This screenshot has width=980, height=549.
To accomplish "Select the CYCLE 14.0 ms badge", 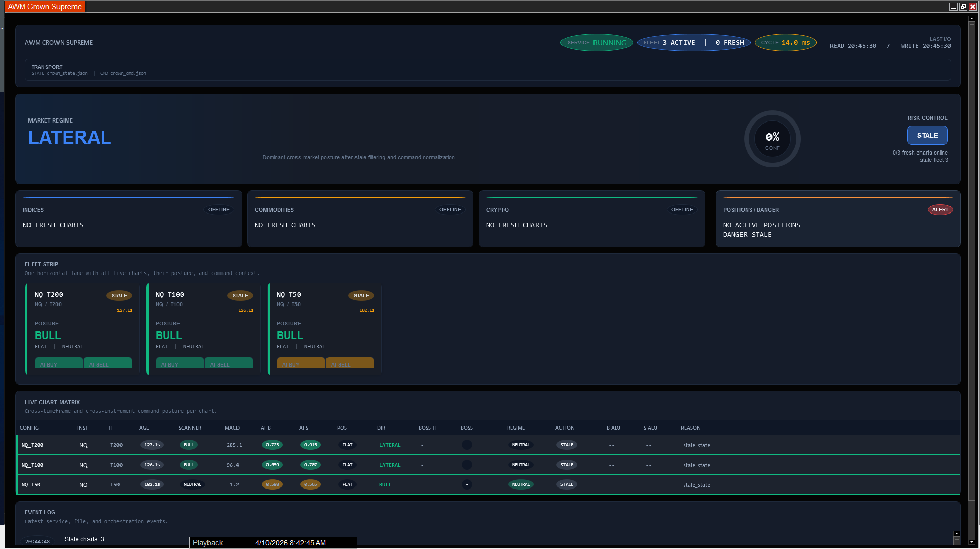I will tap(785, 42).
